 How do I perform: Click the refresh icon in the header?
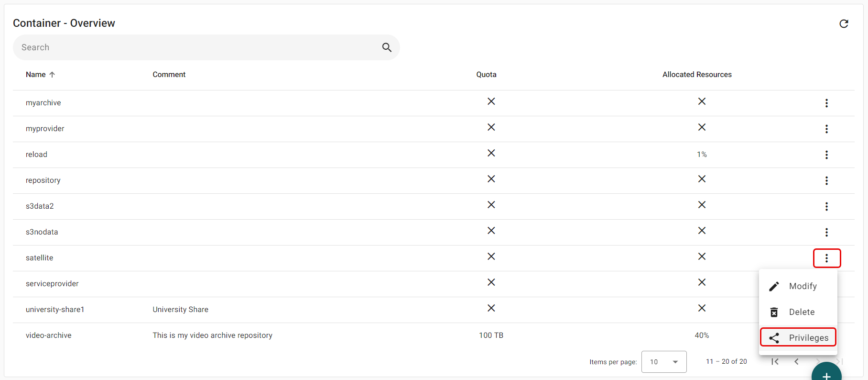coord(844,24)
